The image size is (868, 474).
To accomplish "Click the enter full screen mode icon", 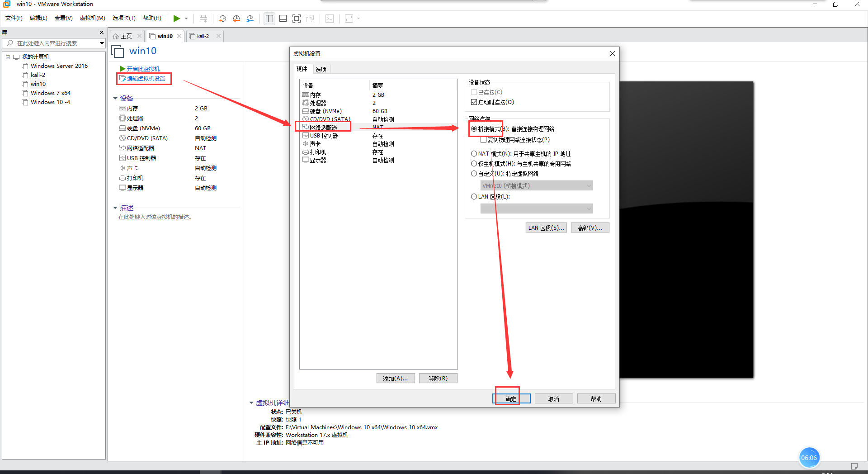I will tap(297, 19).
